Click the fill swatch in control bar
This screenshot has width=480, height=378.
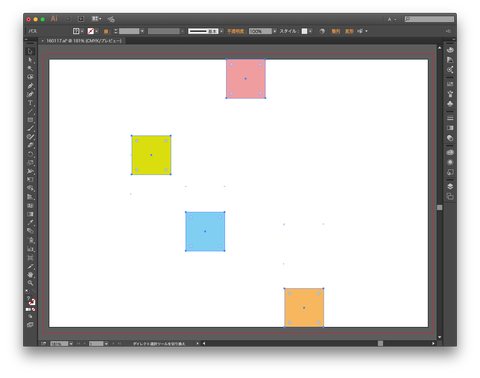tap(76, 31)
